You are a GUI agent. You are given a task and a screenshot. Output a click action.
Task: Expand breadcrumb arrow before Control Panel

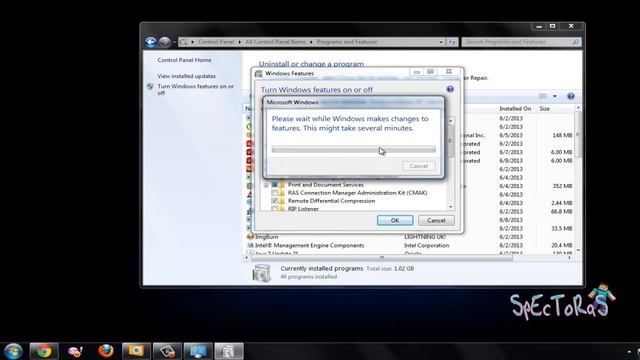193,42
